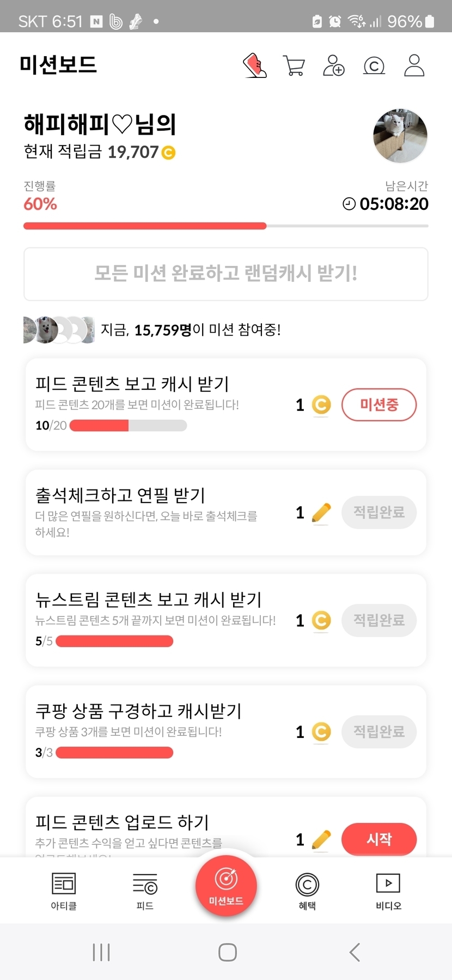Tap the pencil icon on 출석체크 mission
Screen dimensions: 452x980
(321, 513)
